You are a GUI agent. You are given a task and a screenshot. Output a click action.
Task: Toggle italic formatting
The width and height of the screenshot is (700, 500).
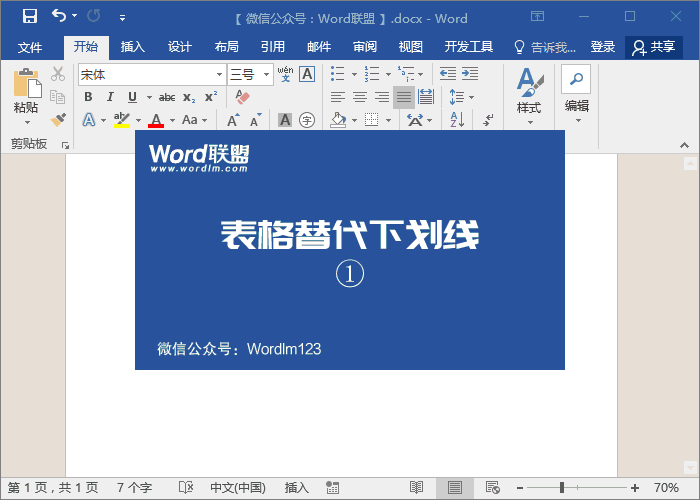110,97
